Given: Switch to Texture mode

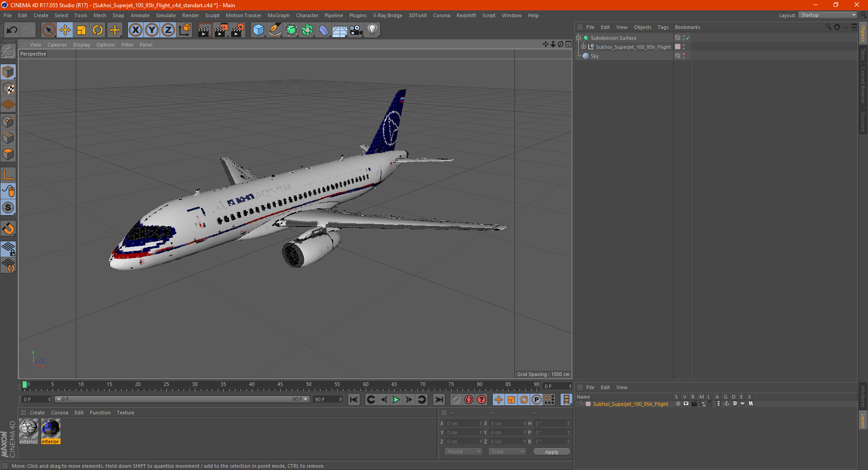Looking at the screenshot, I should tap(8, 89).
